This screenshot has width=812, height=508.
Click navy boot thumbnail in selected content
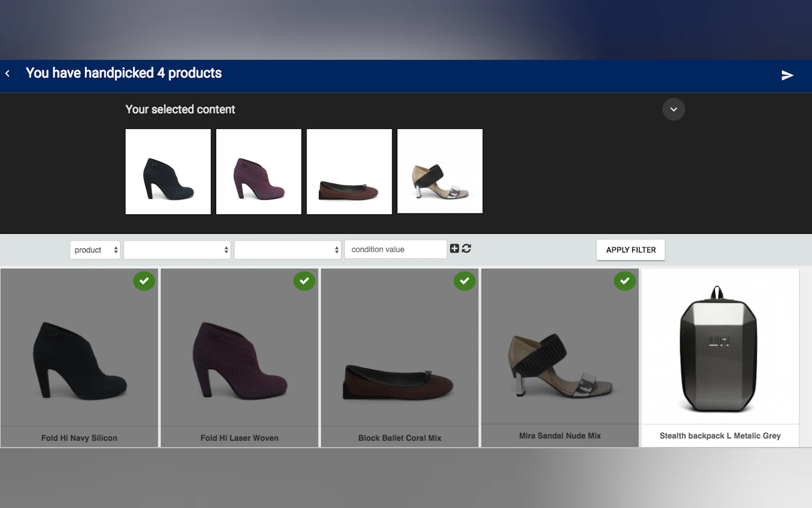168,171
